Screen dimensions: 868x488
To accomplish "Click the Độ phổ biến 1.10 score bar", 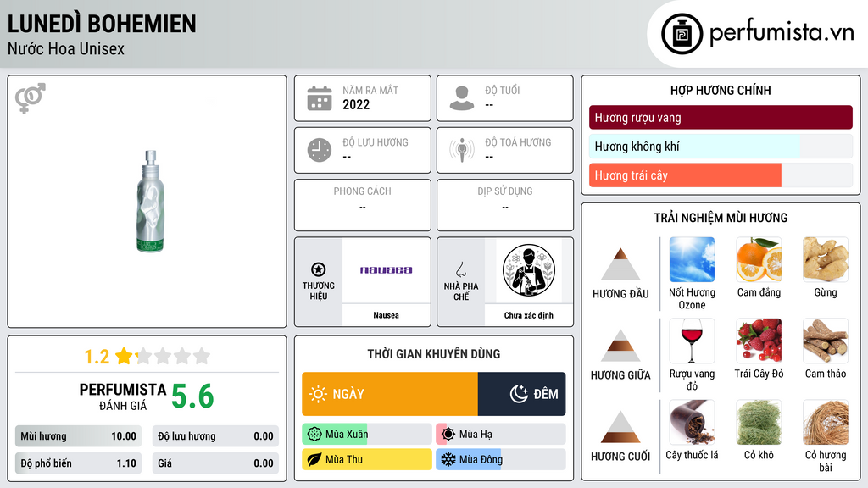I will point(78,463).
